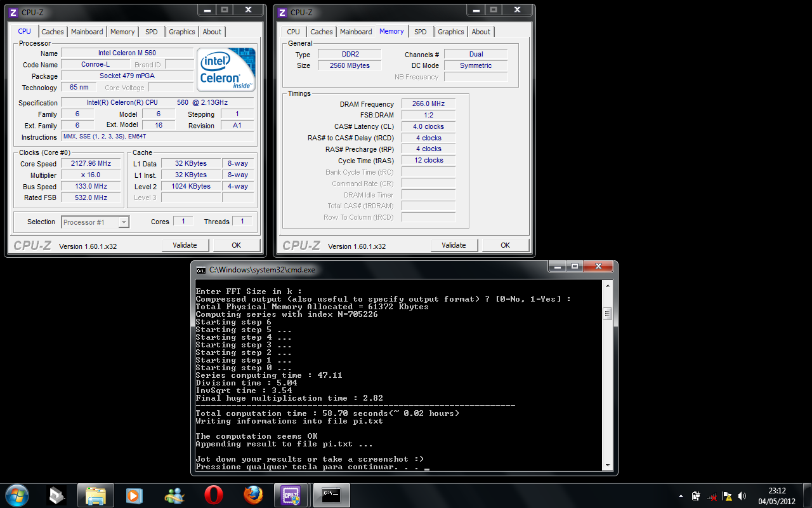Maximize the cmd.exe window
812x508 pixels.
(575, 267)
